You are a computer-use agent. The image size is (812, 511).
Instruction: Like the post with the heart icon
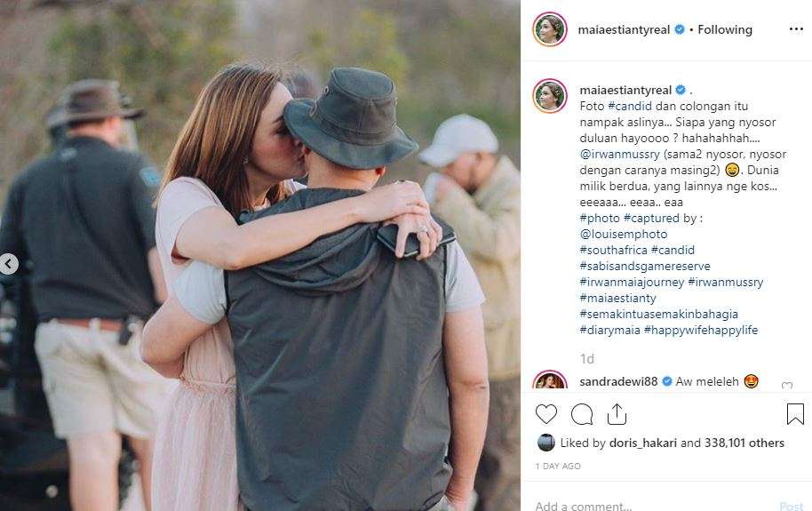(x=546, y=414)
